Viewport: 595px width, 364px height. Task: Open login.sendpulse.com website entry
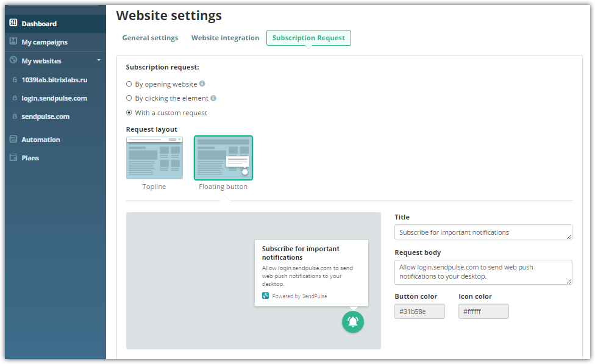54,98
